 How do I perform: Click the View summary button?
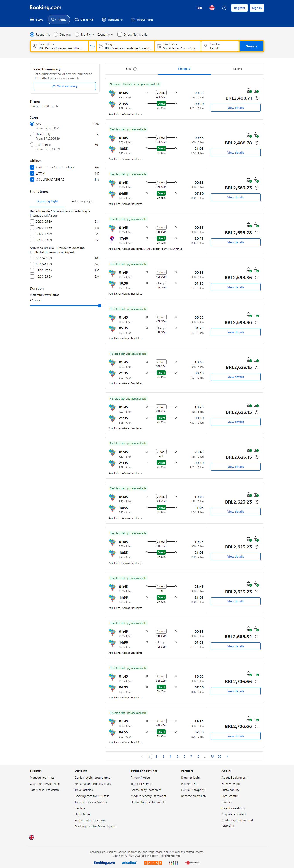64,86
